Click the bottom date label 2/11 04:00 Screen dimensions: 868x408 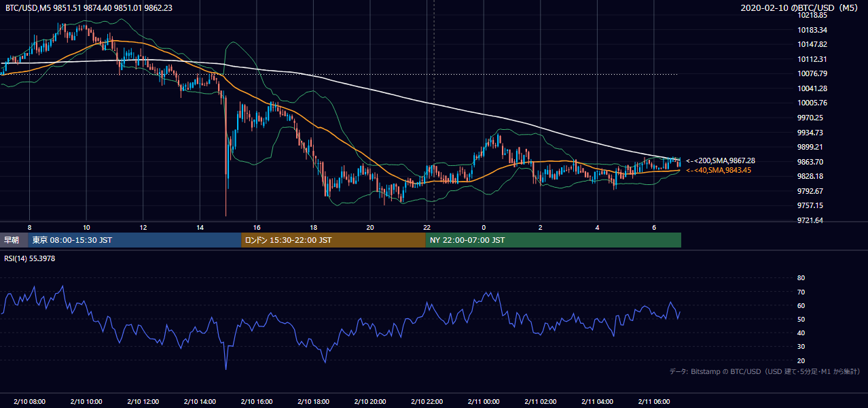[x=597, y=401]
